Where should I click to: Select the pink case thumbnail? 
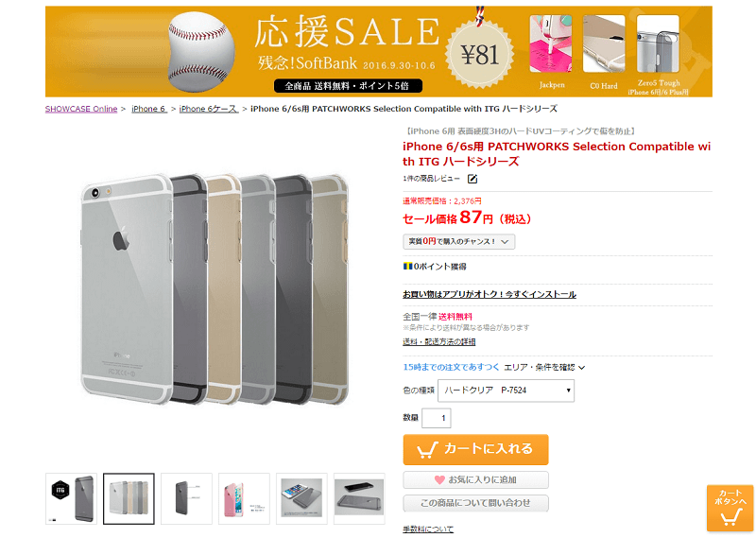click(244, 499)
